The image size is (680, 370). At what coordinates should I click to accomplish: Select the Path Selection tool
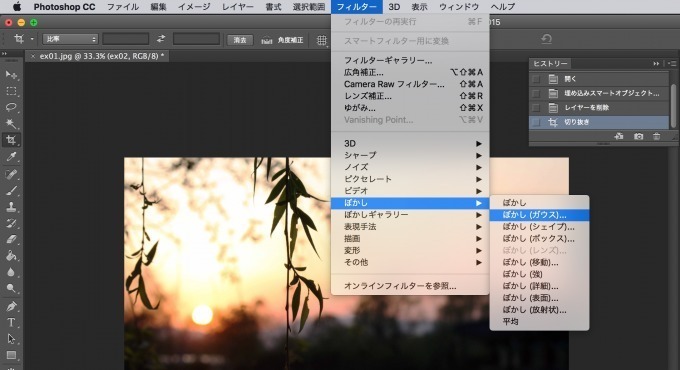[11, 339]
